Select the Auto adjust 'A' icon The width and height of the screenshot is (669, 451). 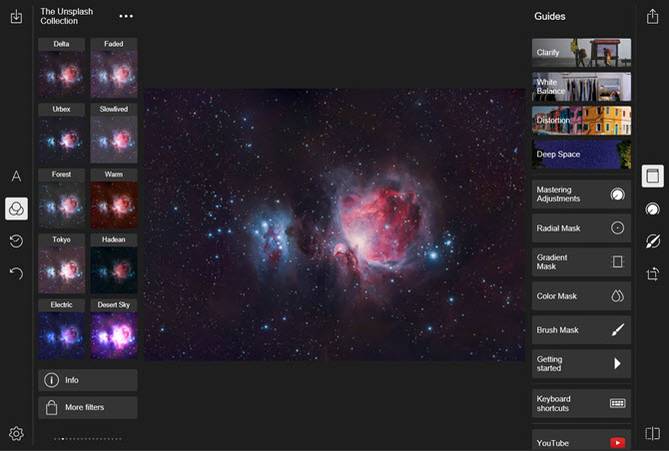(x=16, y=176)
